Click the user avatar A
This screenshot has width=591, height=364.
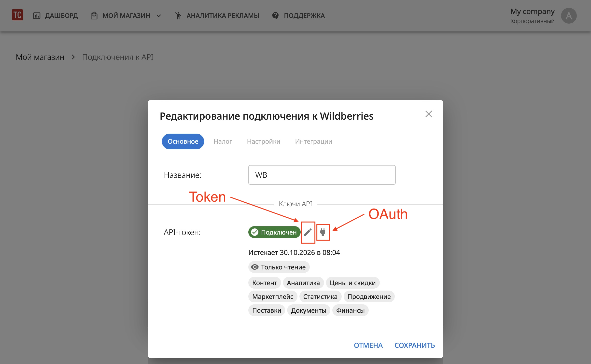(x=569, y=16)
